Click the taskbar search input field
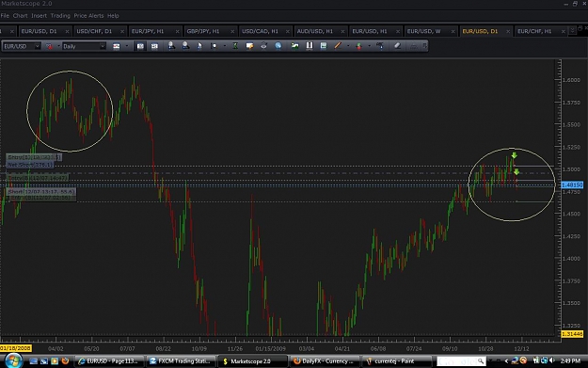 461,361
